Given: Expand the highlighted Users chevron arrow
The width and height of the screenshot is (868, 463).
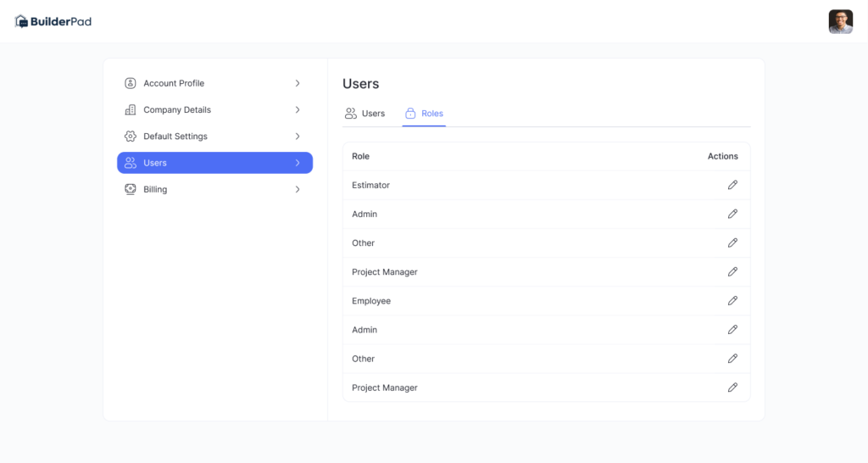Looking at the screenshot, I should (x=298, y=163).
